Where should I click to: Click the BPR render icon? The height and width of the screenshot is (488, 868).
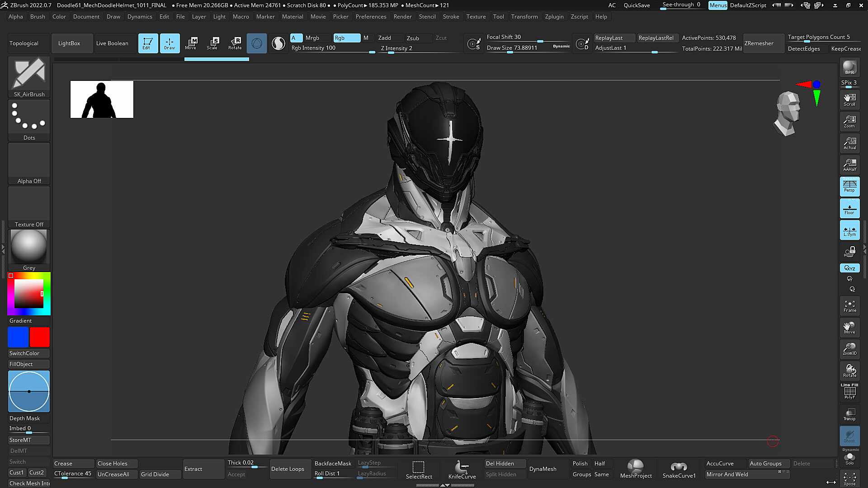(849, 68)
